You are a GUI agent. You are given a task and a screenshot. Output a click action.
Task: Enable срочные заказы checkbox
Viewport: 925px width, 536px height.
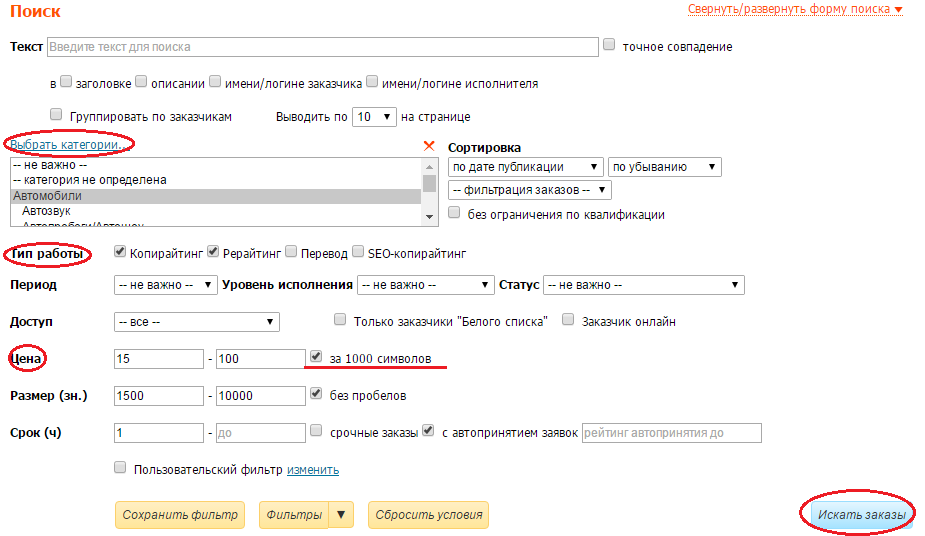316,431
